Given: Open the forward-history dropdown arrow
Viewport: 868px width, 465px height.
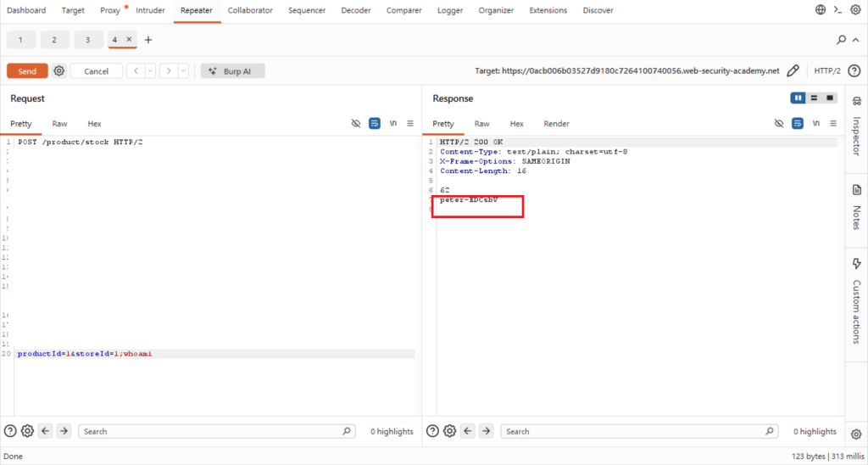Looking at the screenshot, I should (x=183, y=71).
